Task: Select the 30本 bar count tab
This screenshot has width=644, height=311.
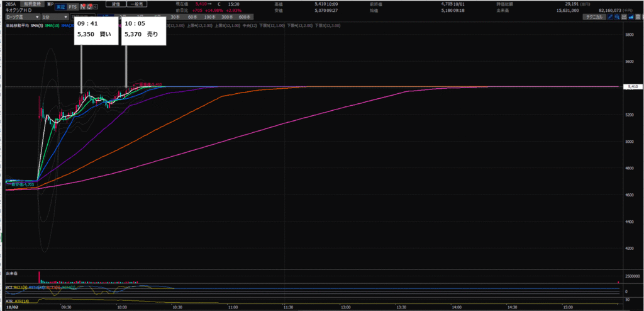Action: [174, 17]
